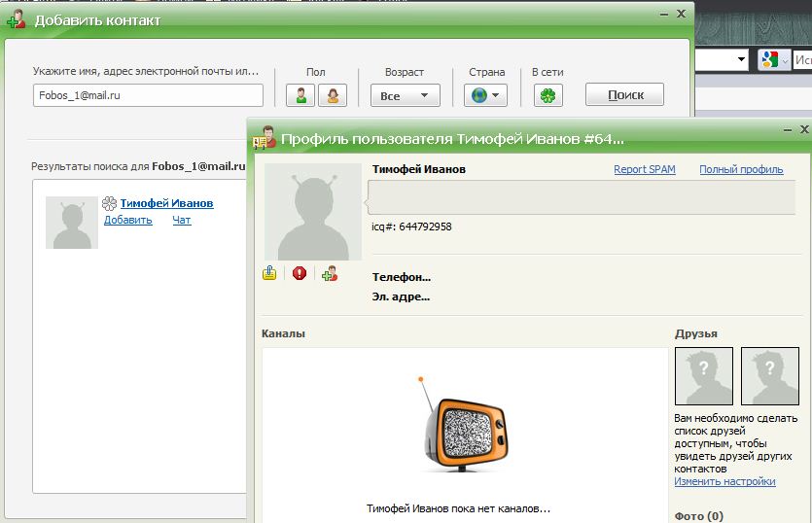
Task: Click the Эл. адре... label in profile
Action: pyautogui.click(x=401, y=296)
